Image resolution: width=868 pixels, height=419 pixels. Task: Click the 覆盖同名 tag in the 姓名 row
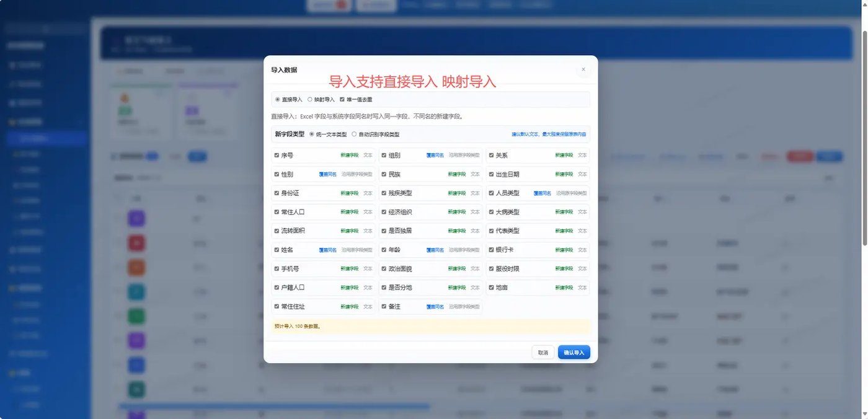click(328, 250)
